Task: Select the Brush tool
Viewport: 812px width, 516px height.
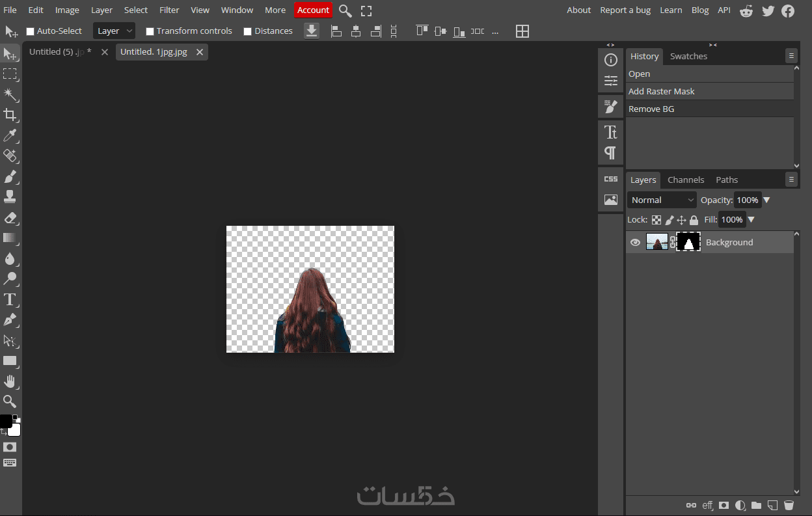Action: pyautogui.click(x=10, y=176)
